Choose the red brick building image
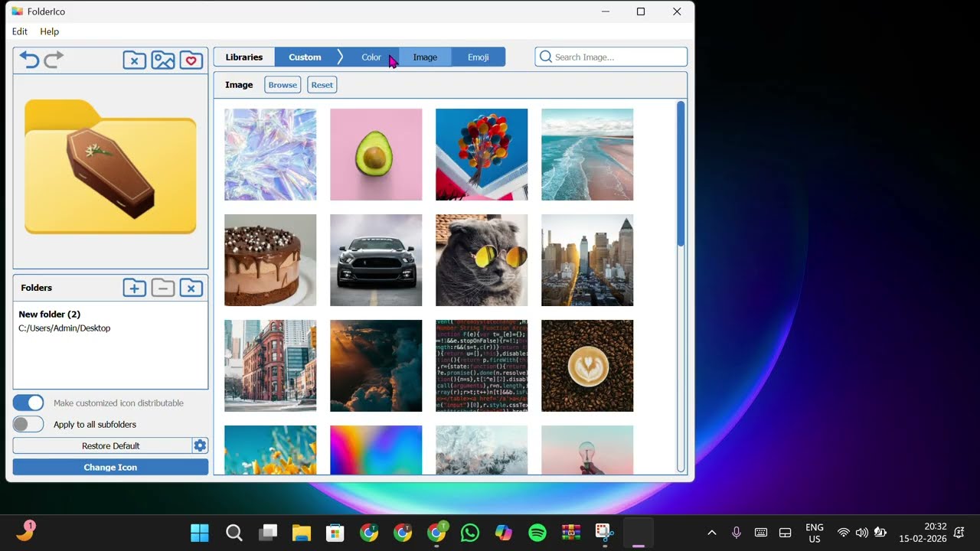This screenshot has height=551, width=980. click(270, 366)
